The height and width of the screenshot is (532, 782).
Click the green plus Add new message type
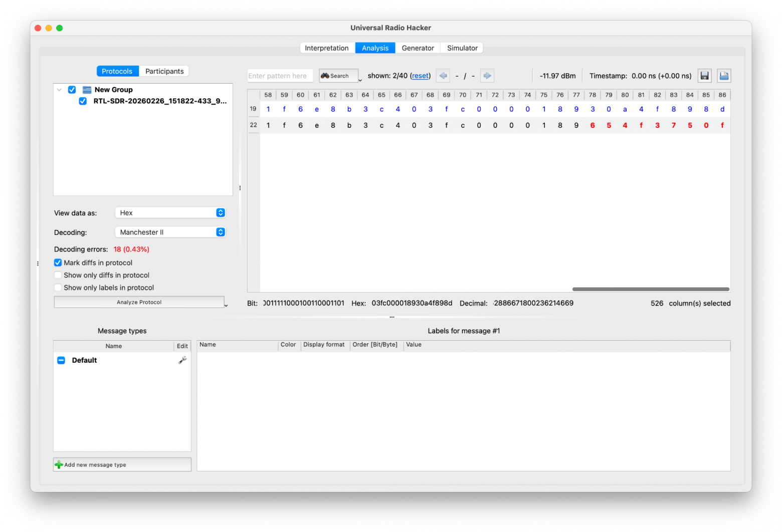[59, 465]
